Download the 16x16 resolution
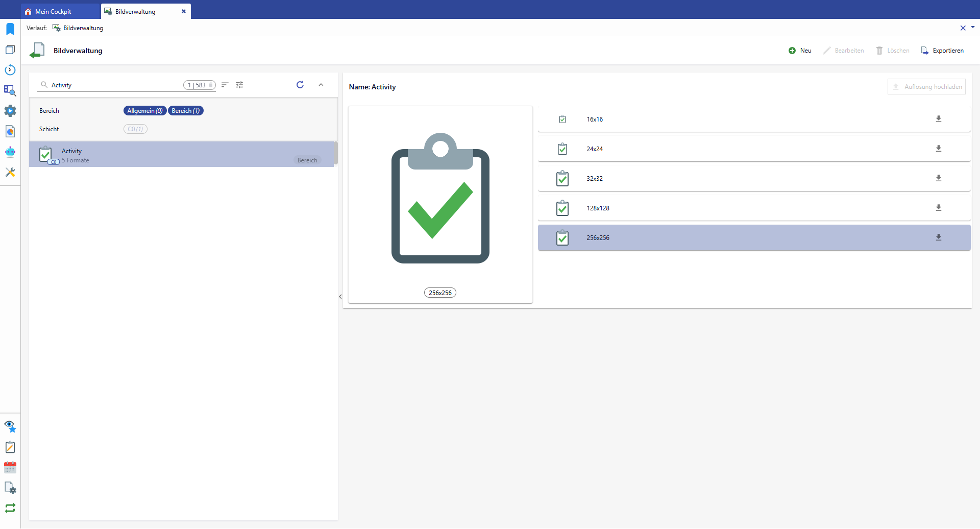This screenshot has width=980, height=529. pyautogui.click(x=938, y=119)
